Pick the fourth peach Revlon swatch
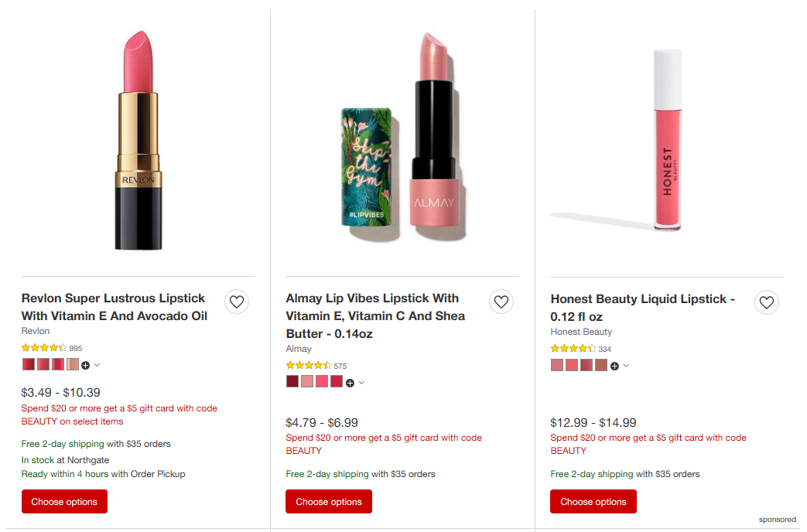This screenshot has height=532, width=807. tap(73, 364)
